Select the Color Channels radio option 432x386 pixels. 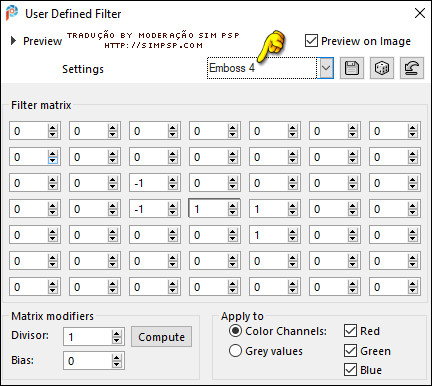click(x=235, y=331)
